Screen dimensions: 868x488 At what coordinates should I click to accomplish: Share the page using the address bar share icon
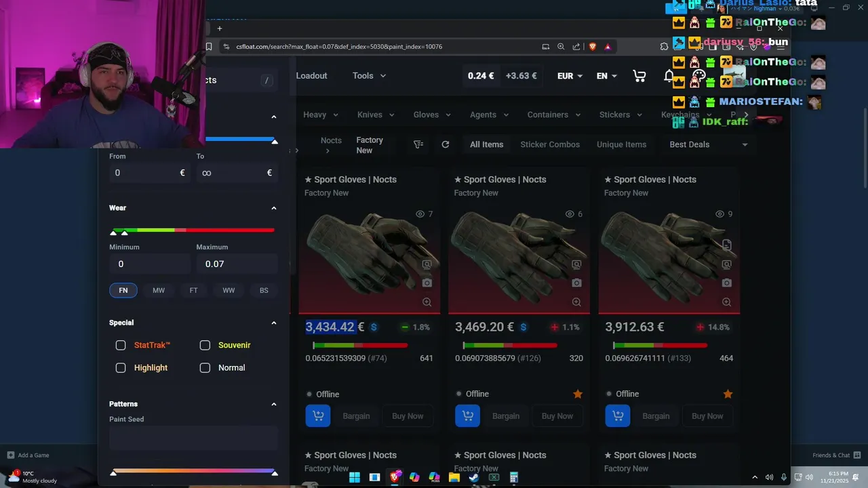click(576, 47)
